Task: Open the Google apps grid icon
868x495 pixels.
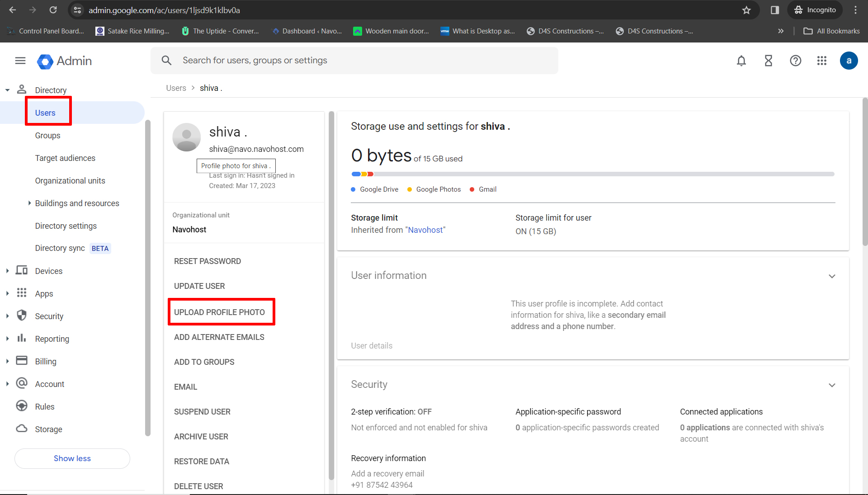Action: (822, 61)
